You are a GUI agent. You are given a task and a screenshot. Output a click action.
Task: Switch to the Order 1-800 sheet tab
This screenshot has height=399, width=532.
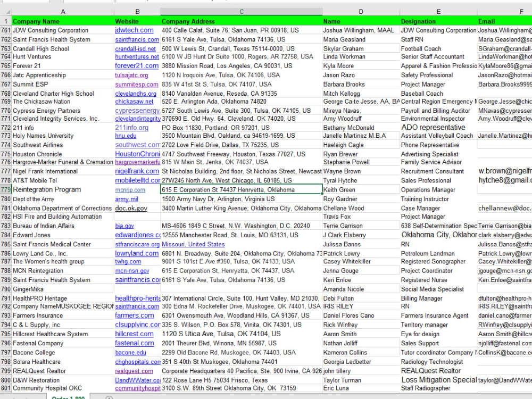coord(68,397)
